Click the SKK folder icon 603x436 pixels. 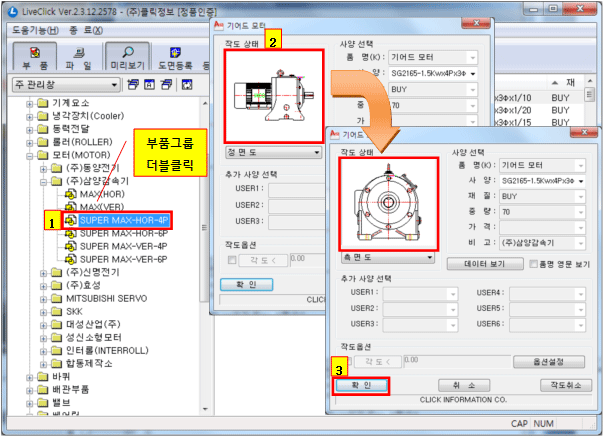(x=57, y=311)
